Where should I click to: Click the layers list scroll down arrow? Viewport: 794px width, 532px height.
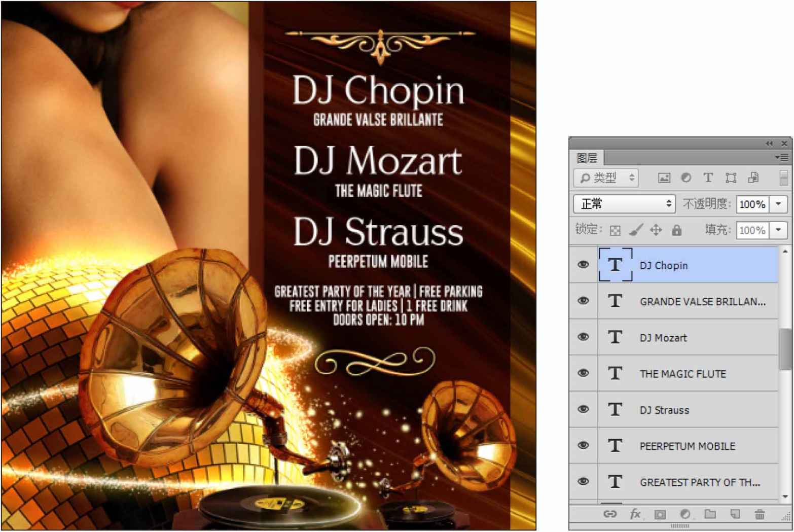pos(785,496)
